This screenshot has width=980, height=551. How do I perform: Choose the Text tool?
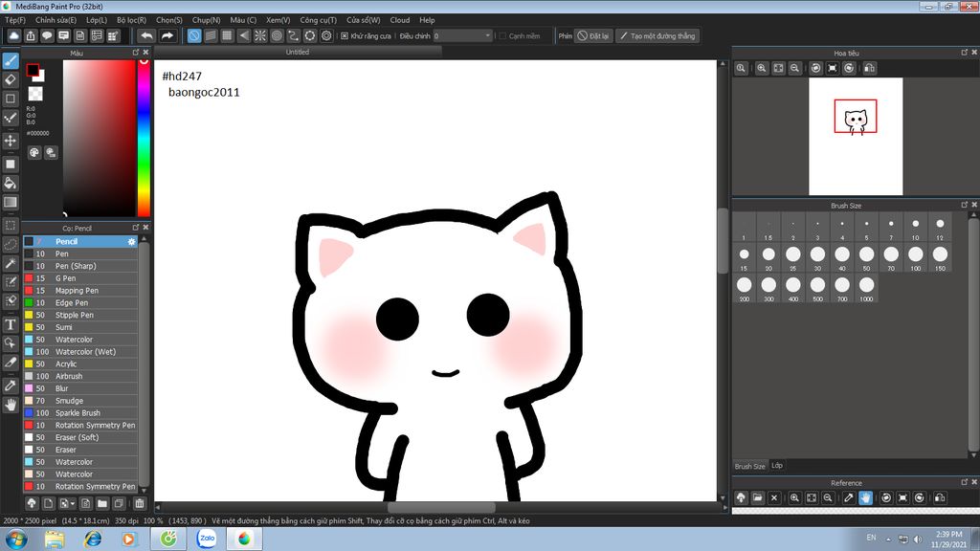(11, 324)
